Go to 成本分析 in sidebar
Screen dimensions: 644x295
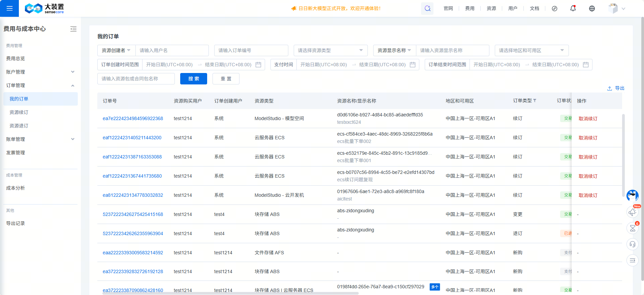(15, 188)
